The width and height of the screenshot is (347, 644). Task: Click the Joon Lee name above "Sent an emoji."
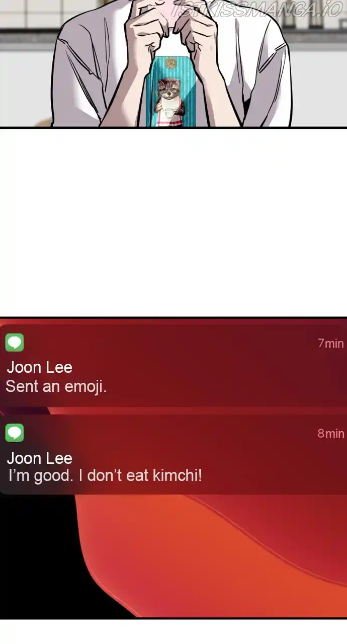tap(40, 367)
